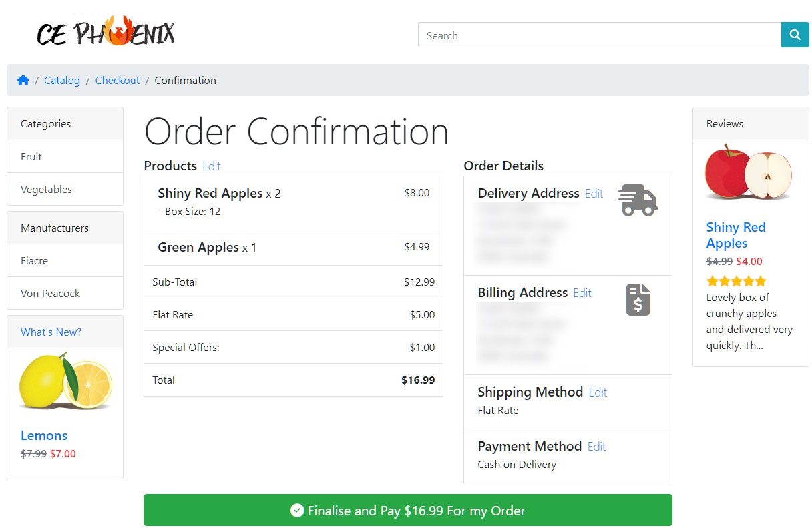Click the delivery truck icon
Image resolution: width=812 pixels, height=528 pixels.
638,200
